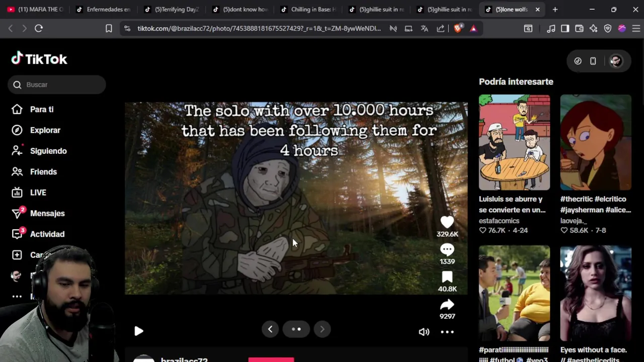This screenshot has width=644, height=362.
Task: Click the brazilacc72 username
Action: (x=184, y=359)
